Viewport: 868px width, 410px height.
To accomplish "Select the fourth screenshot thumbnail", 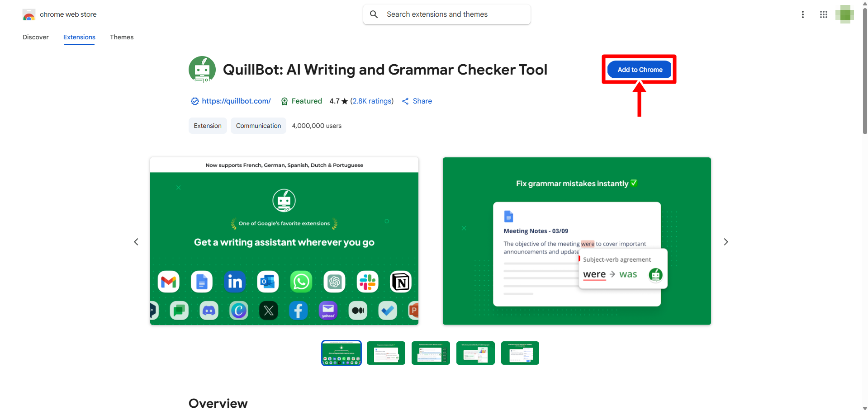I will point(475,353).
